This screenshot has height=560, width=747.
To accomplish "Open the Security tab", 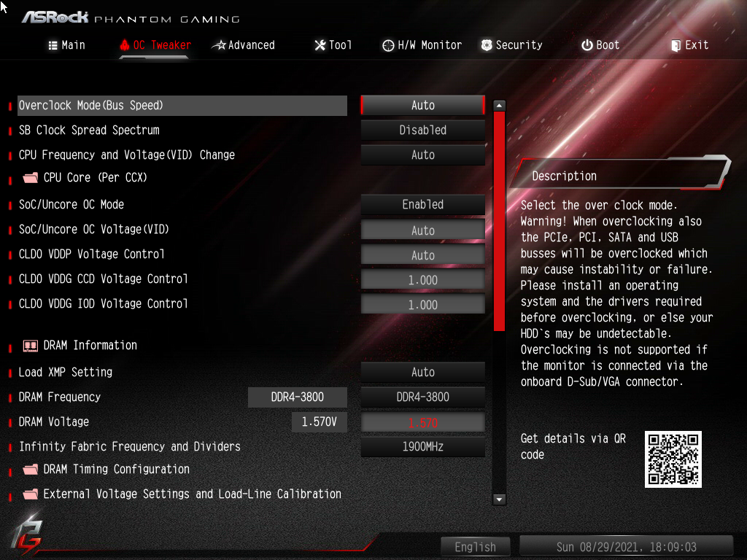I will coord(511,45).
